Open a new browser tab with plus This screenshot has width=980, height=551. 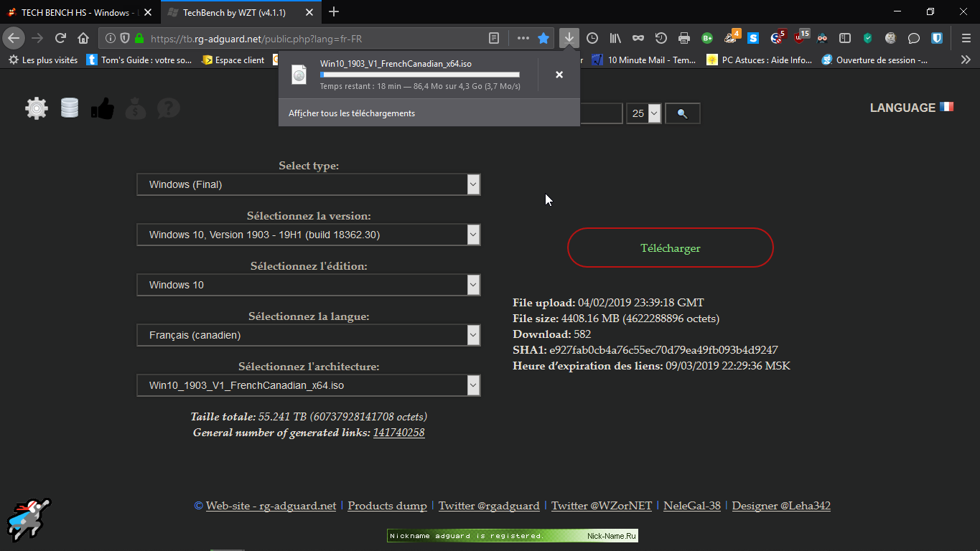pyautogui.click(x=334, y=11)
